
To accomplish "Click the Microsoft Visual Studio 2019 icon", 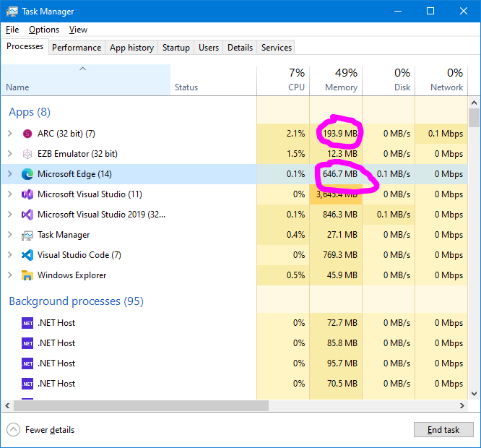I will [27, 215].
